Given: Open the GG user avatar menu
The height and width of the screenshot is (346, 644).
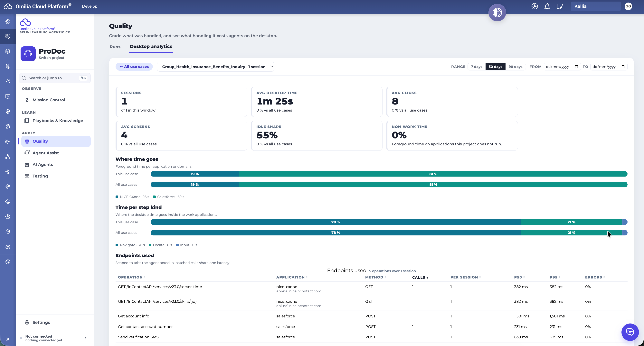Looking at the screenshot, I should tap(628, 6).
